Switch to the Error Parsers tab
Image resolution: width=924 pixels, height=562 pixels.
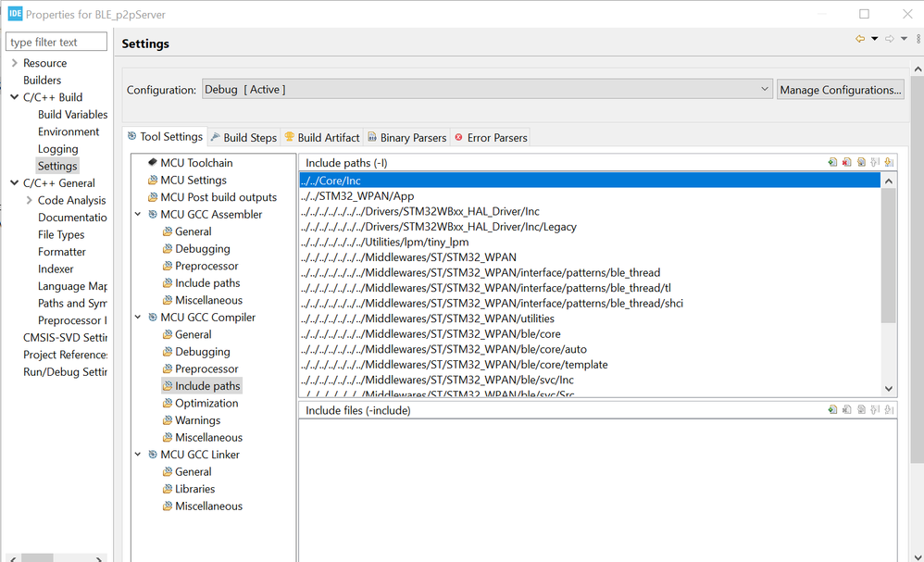491,137
